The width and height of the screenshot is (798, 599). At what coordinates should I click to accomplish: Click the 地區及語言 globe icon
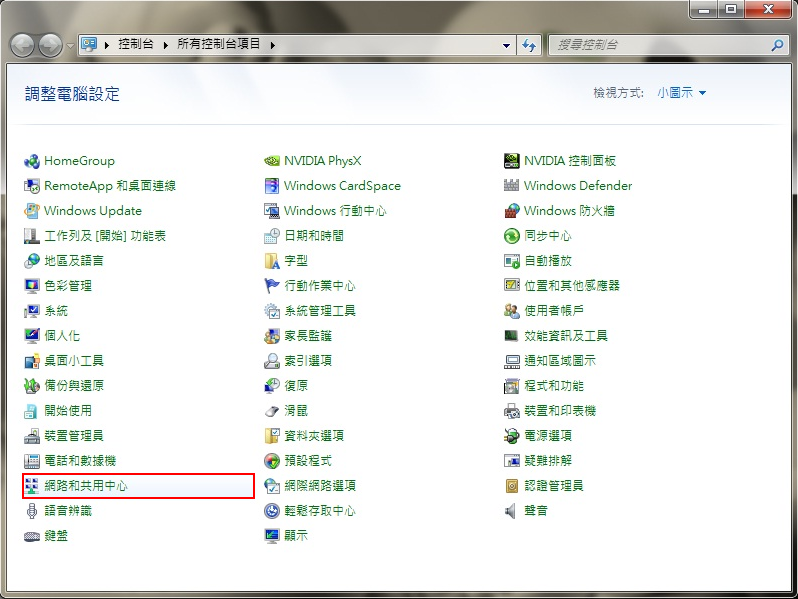point(32,261)
